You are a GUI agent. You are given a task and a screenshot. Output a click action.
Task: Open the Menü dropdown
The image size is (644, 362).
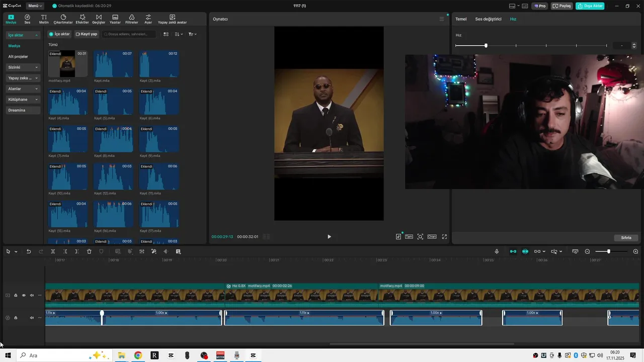click(35, 6)
